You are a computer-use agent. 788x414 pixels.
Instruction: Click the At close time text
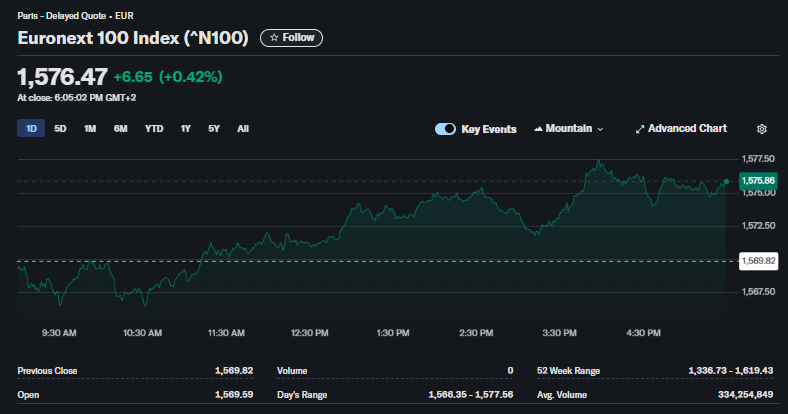[x=76, y=98]
